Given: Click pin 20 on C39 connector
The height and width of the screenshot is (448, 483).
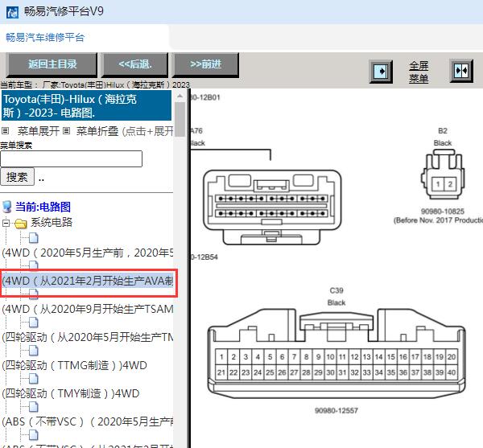Looking at the screenshot, I should pos(452,357).
